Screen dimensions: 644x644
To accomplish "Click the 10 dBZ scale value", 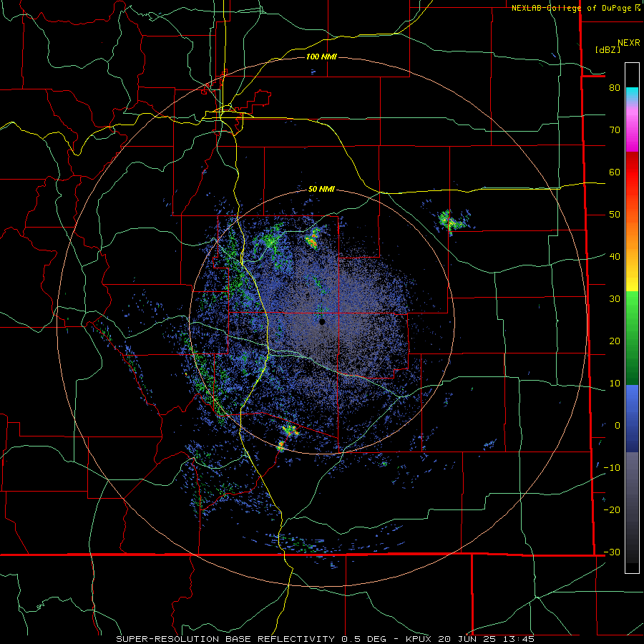I will pyautogui.click(x=615, y=384).
